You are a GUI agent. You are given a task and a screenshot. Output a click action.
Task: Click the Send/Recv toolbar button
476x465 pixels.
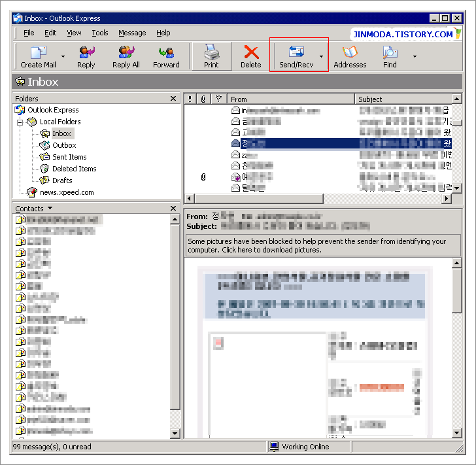(x=296, y=56)
